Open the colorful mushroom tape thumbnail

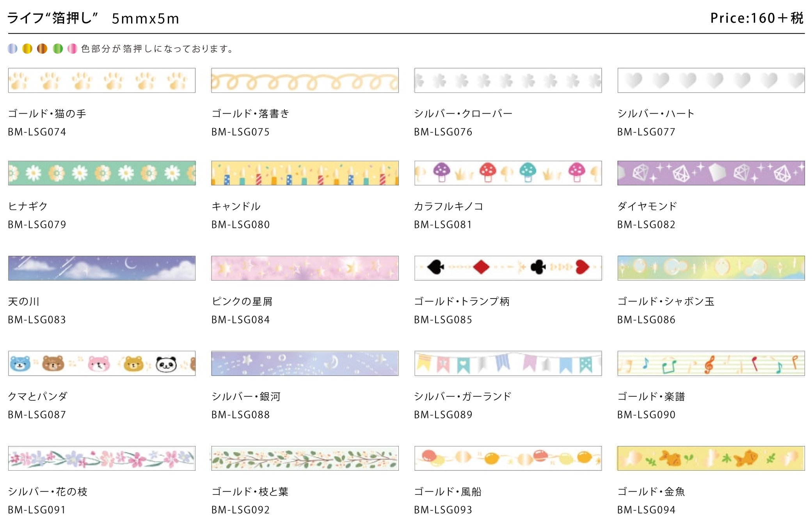(x=508, y=173)
